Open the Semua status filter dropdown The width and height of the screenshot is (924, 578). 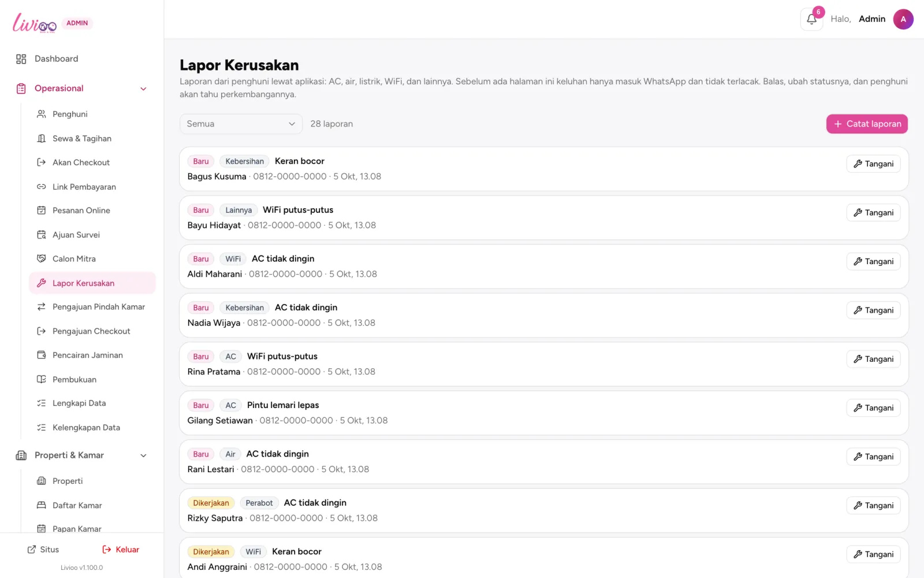(x=241, y=124)
